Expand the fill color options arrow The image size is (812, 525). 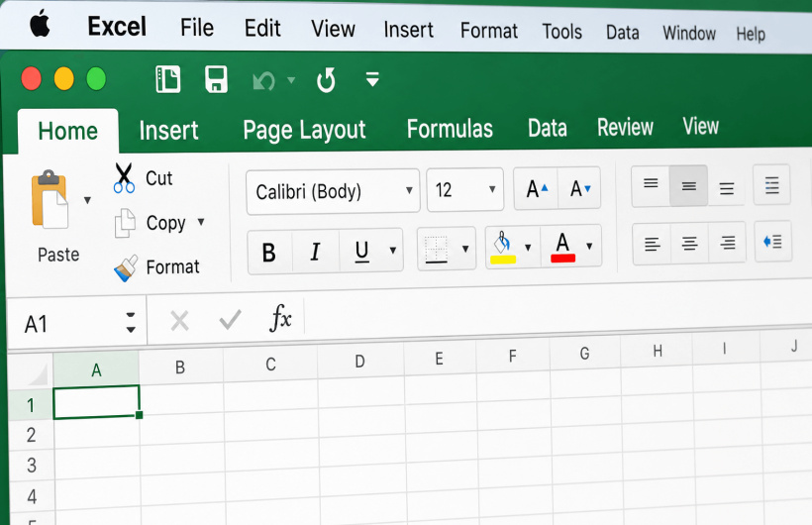pyautogui.click(x=528, y=248)
